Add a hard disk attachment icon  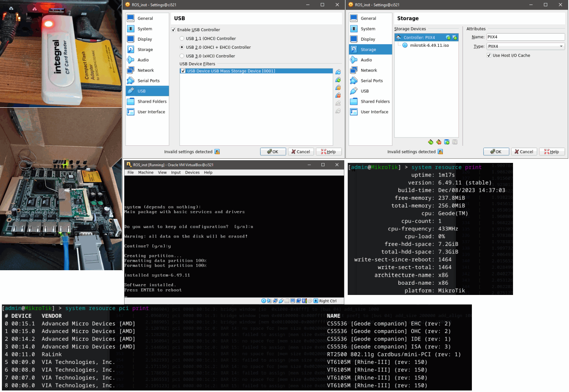point(446,142)
